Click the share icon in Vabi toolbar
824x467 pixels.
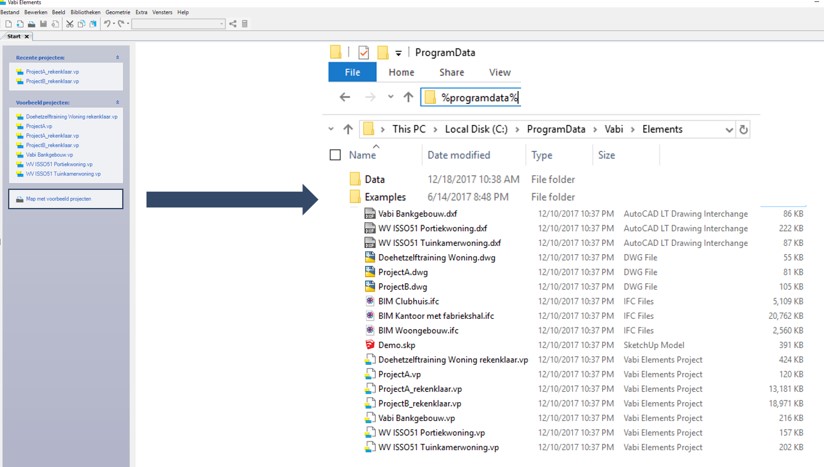click(x=233, y=24)
